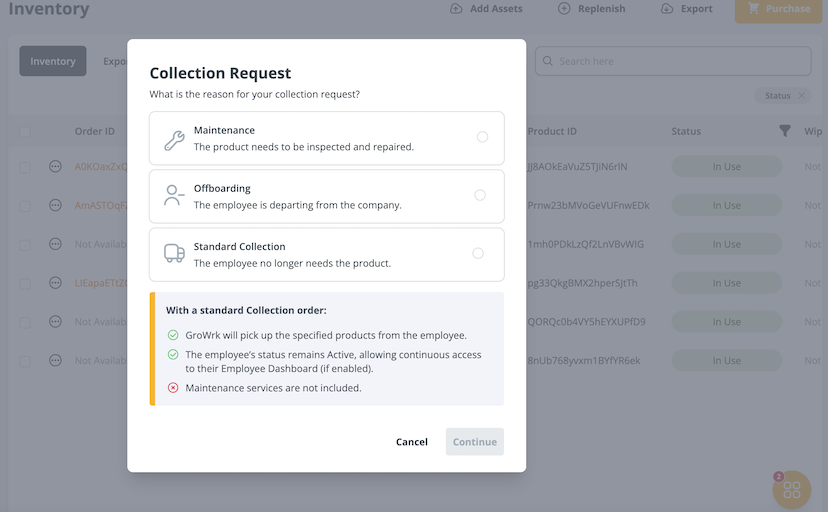
Task: Click the Search here input field
Action: pyautogui.click(x=673, y=61)
